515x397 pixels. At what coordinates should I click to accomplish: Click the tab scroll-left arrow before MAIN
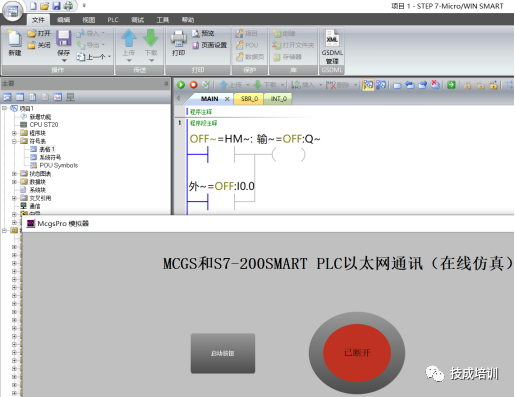click(178, 98)
